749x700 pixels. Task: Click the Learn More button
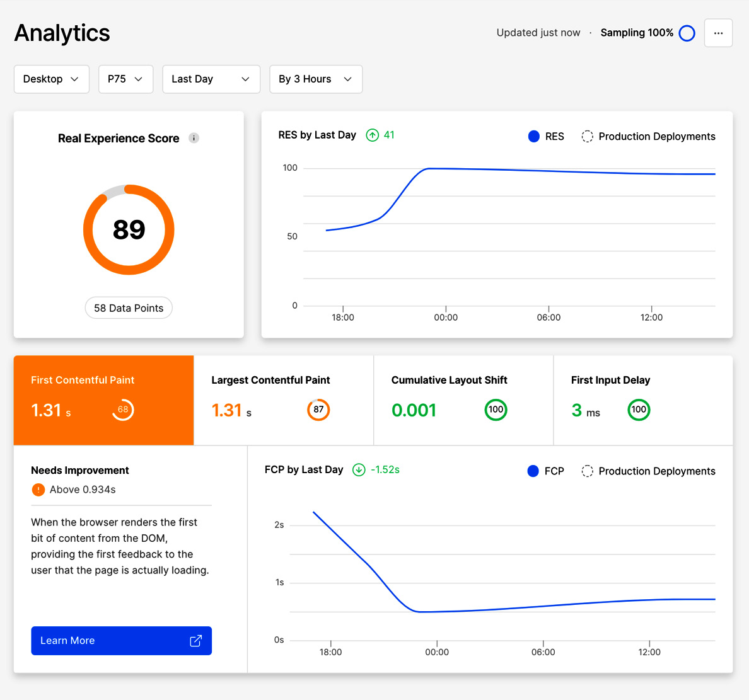pyautogui.click(x=121, y=640)
